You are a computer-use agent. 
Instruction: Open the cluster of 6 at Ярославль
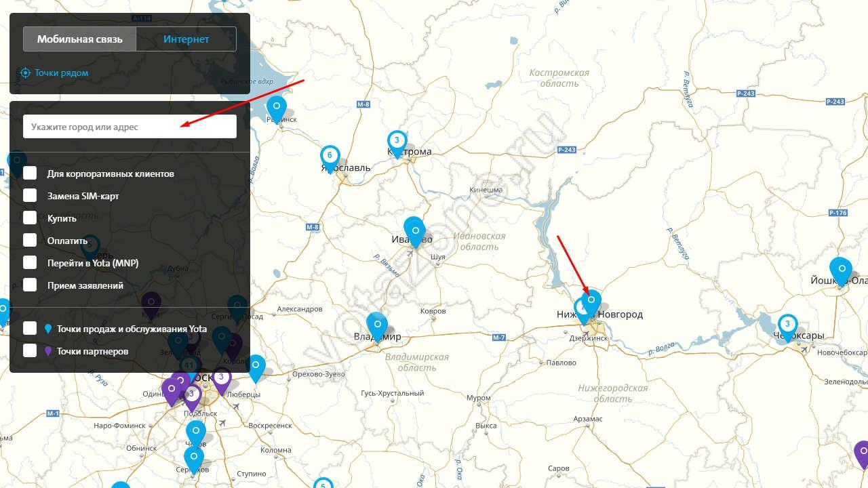[x=330, y=157]
